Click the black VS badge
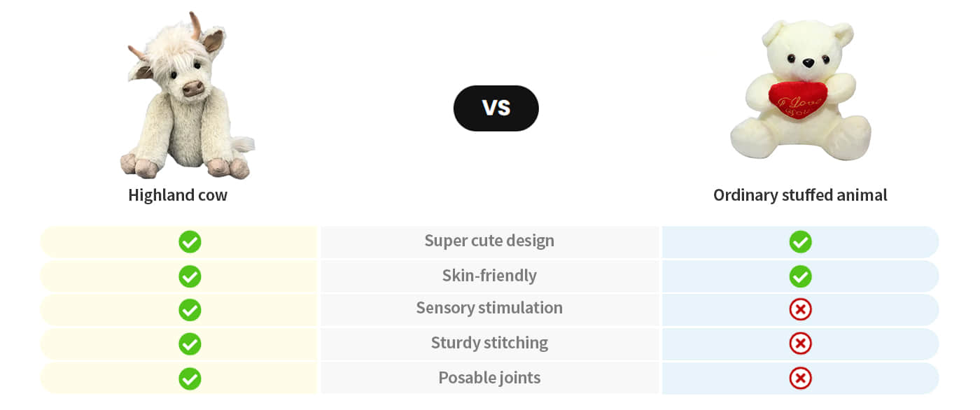 tap(496, 108)
